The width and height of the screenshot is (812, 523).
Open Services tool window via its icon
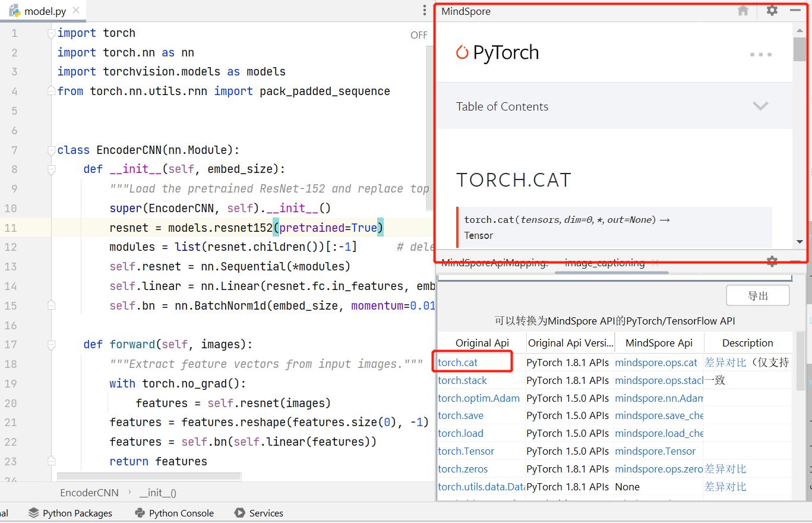240,513
